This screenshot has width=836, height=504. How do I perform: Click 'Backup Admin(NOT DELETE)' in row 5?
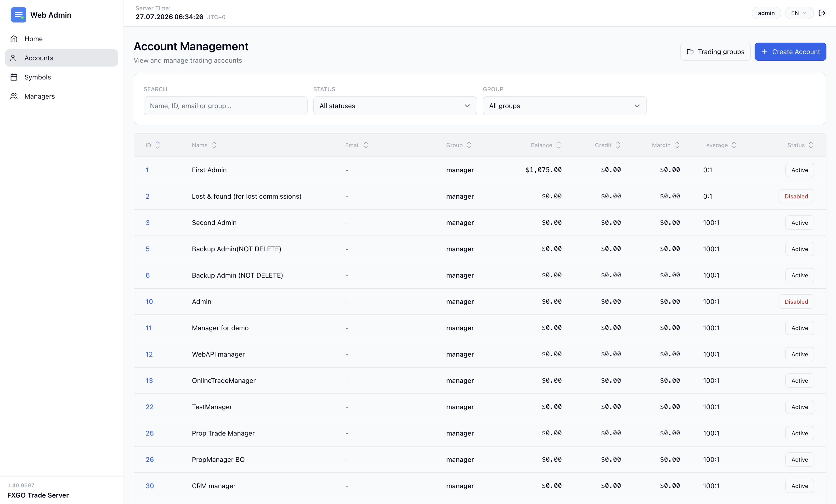237,249
